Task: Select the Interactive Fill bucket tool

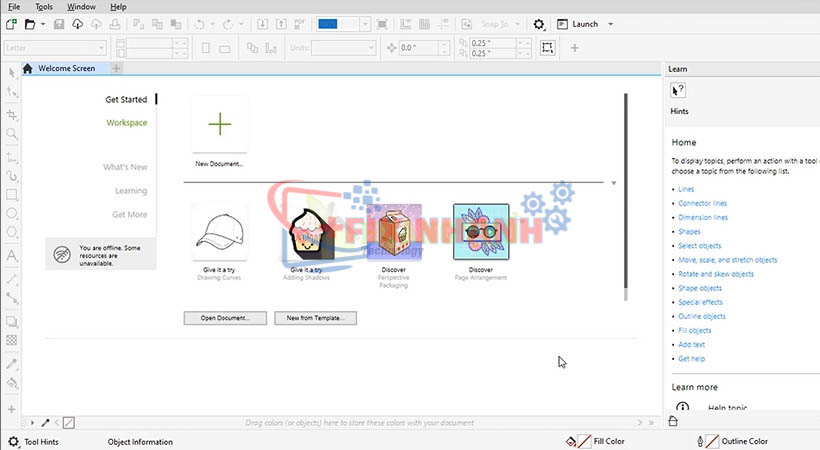Action: pyautogui.click(x=12, y=383)
